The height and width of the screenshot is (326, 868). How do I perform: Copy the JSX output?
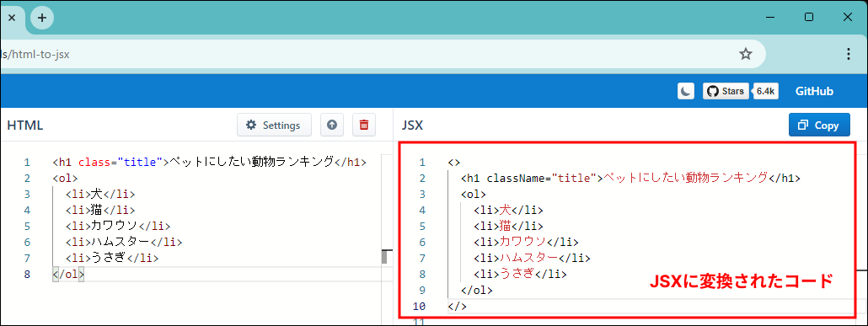[819, 125]
